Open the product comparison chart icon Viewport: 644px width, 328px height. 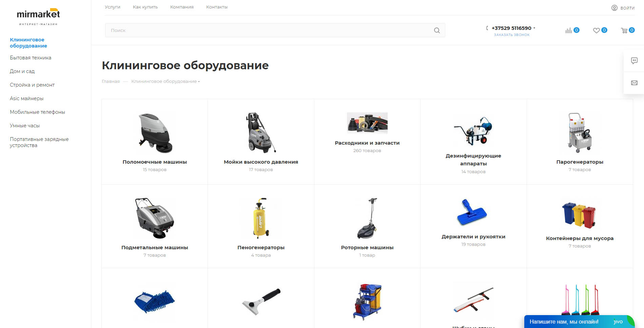click(x=568, y=31)
